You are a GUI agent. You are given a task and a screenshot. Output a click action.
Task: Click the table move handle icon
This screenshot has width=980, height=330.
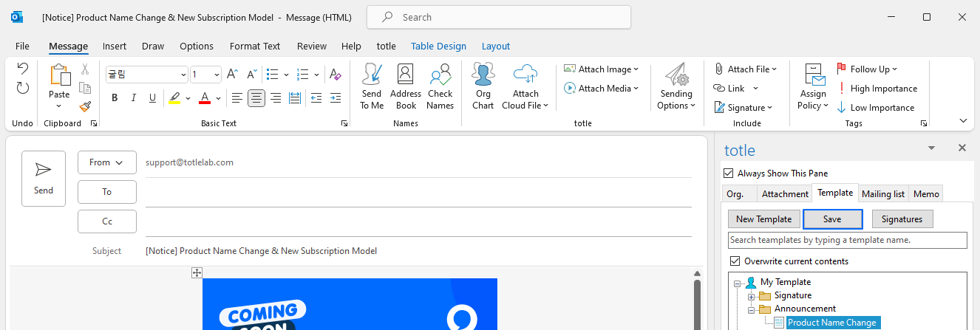pyautogui.click(x=197, y=273)
